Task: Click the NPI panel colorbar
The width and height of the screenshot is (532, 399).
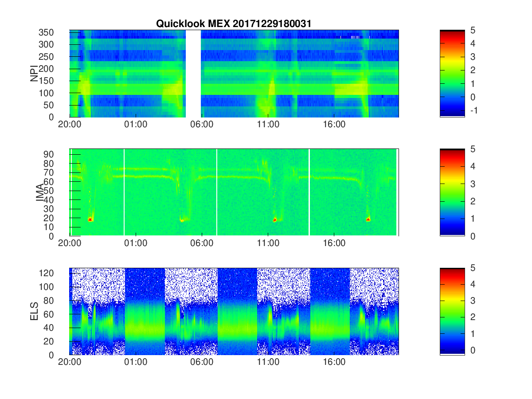Action: [452, 74]
